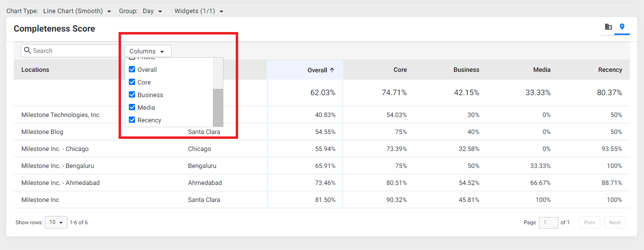This screenshot has width=644, height=250.
Task: Focus the Search input field
Action: click(70, 50)
